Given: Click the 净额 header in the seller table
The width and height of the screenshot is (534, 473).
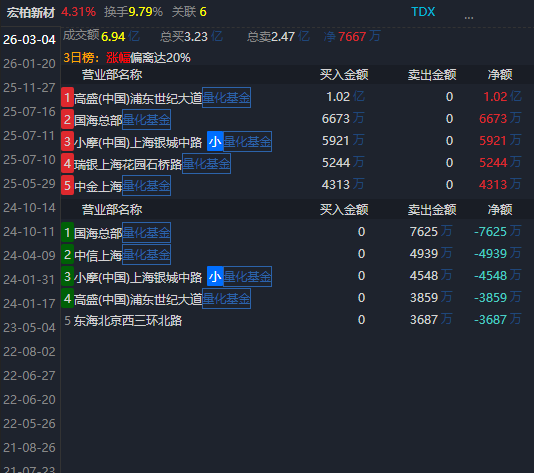Looking at the screenshot, I should click(500, 209).
